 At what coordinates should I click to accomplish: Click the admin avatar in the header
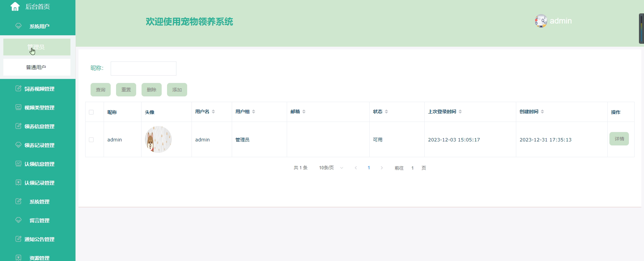click(541, 21)
